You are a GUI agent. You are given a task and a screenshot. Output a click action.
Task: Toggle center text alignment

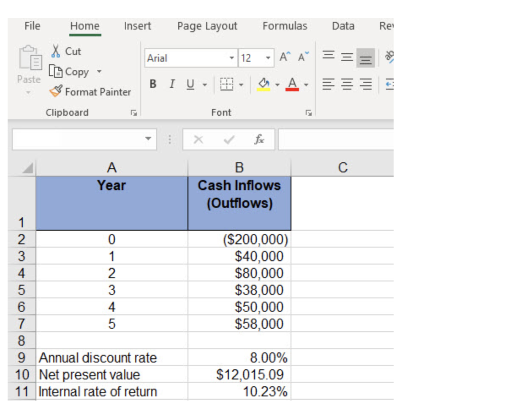coord(347,84)
